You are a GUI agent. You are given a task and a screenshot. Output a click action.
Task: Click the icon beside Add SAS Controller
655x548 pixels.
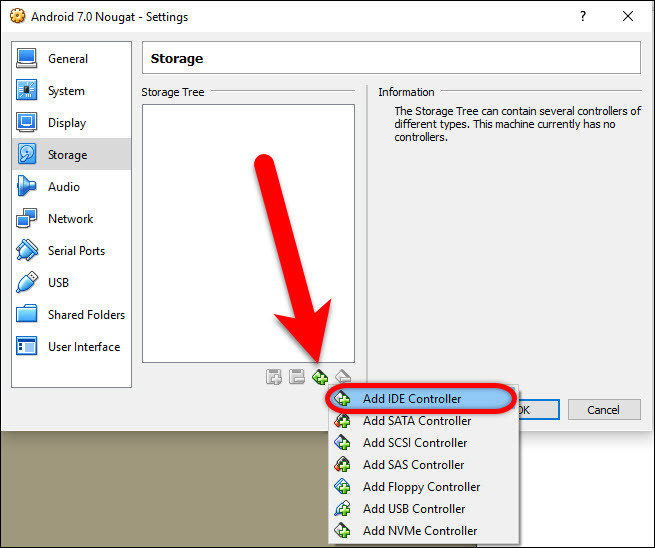tap(343, 465)
